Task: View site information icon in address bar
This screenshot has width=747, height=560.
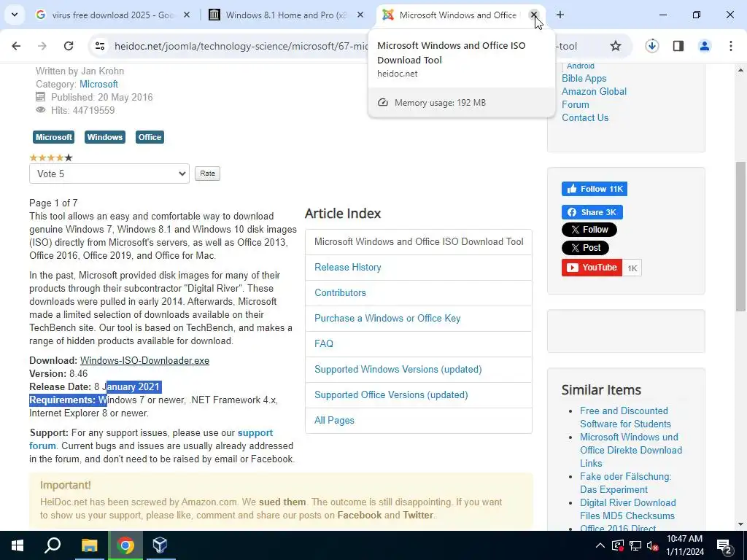Action: [100, 46]
